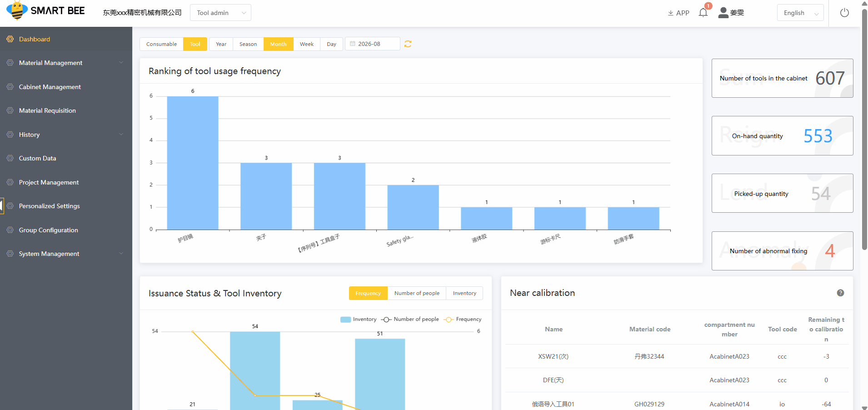Open the Dashboard page
The image size is (868, 410).
pos(66,39)
